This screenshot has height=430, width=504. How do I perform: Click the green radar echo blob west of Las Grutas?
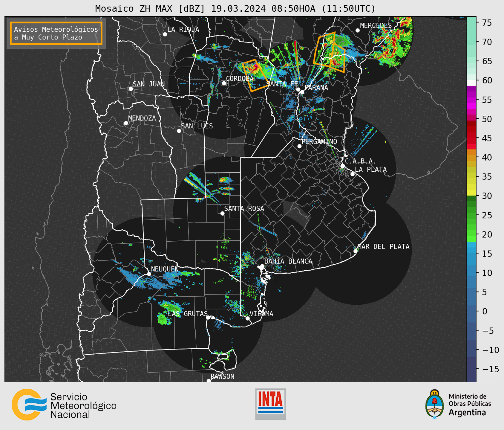point(163,319)
